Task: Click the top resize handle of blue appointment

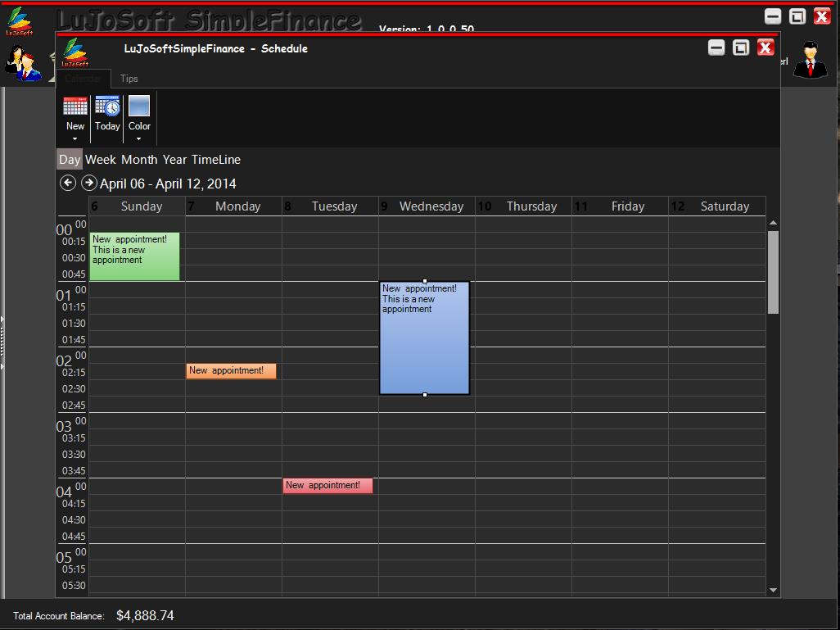Action: click(x=425, y=281)
